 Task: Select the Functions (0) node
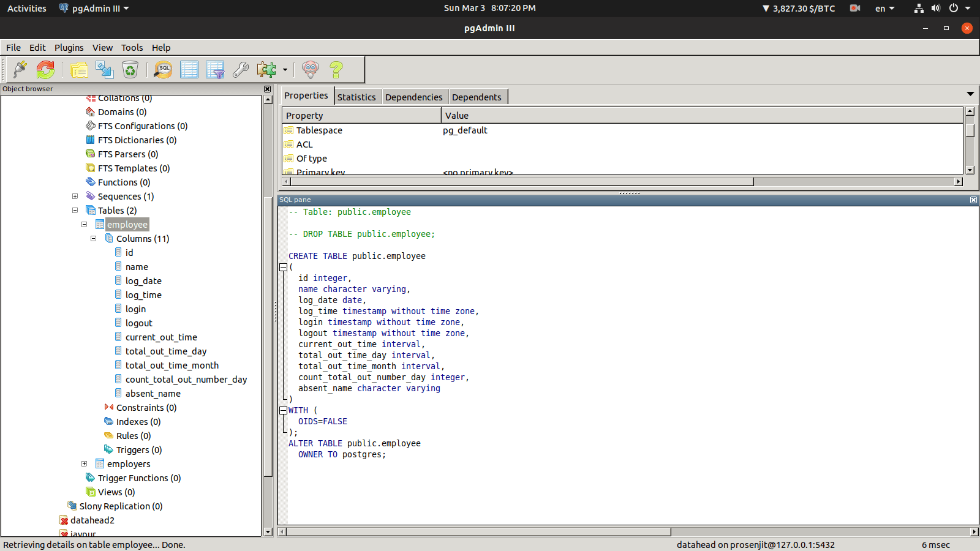click(124, 182)
